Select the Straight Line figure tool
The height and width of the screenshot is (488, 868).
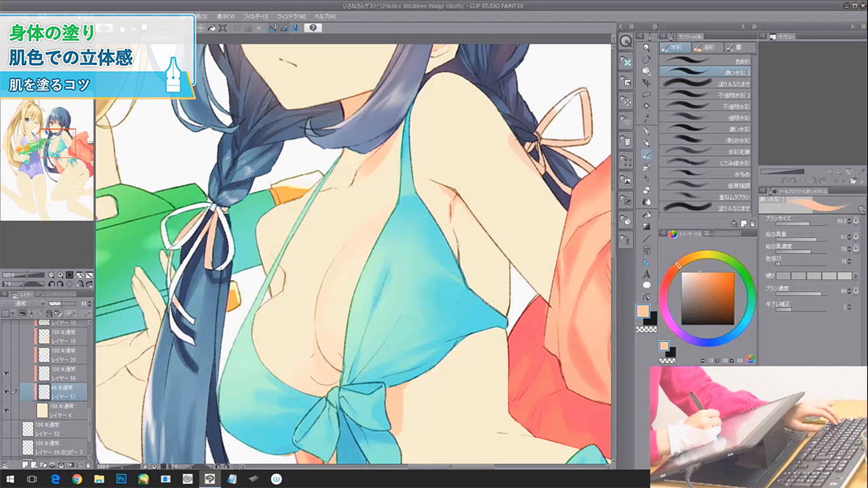pos(646,238)
